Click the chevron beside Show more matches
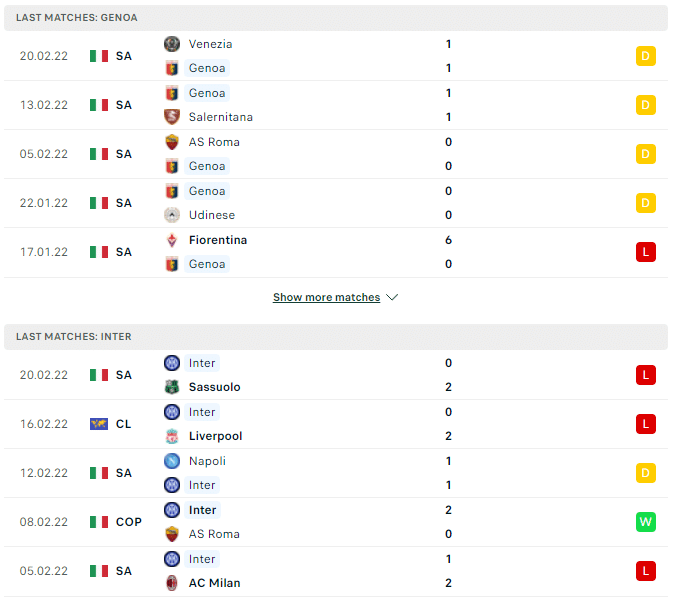Viewport: 676px width, 602px height. (x=394, y=299)
